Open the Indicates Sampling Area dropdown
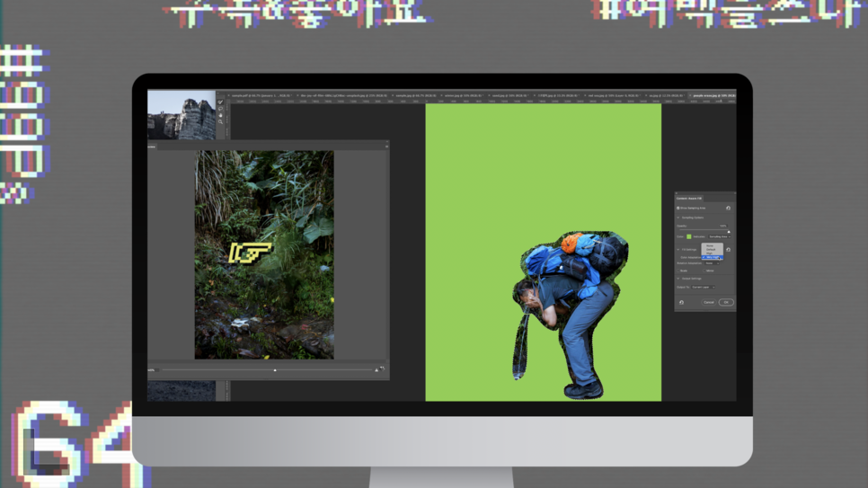Image resolution: width=868 pixels, height=488 pixels. coord(720,236)
